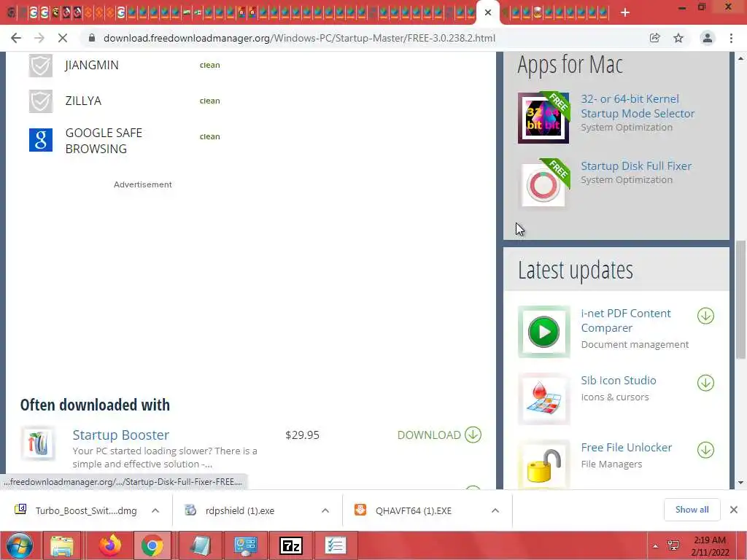Screen dimensions: 747x560
Task: Click the notebook app icon in the taskbar
Action: coord(200,545)
